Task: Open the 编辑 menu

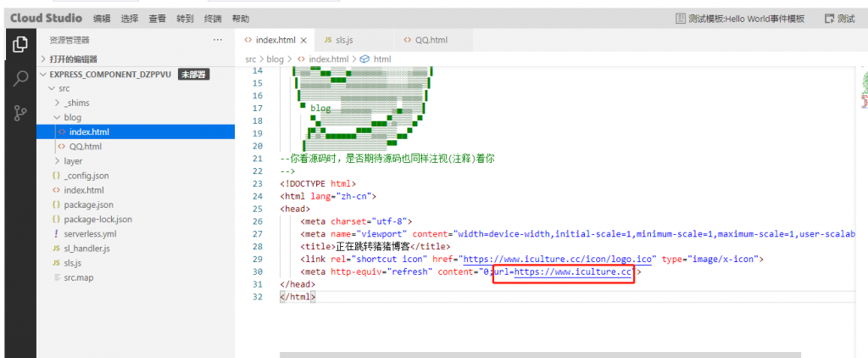Action: click(x=102, y=18)
